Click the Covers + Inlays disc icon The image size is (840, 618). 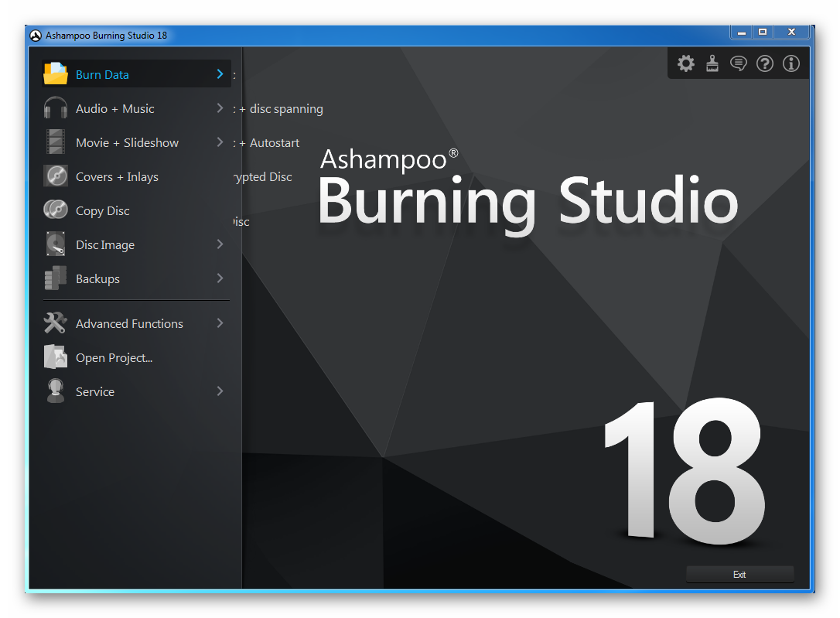pos(55,176)
